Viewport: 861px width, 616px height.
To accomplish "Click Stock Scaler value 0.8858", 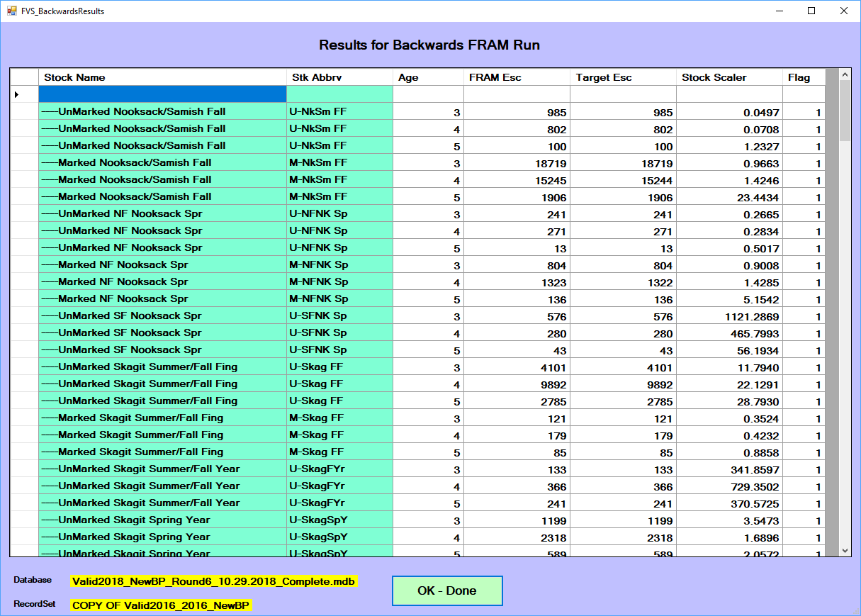I will click(761, 452).
